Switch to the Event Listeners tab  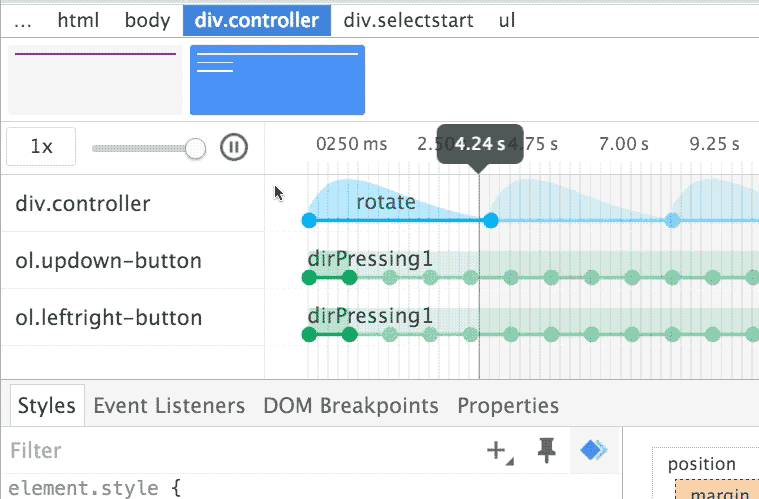coord(169,406)
